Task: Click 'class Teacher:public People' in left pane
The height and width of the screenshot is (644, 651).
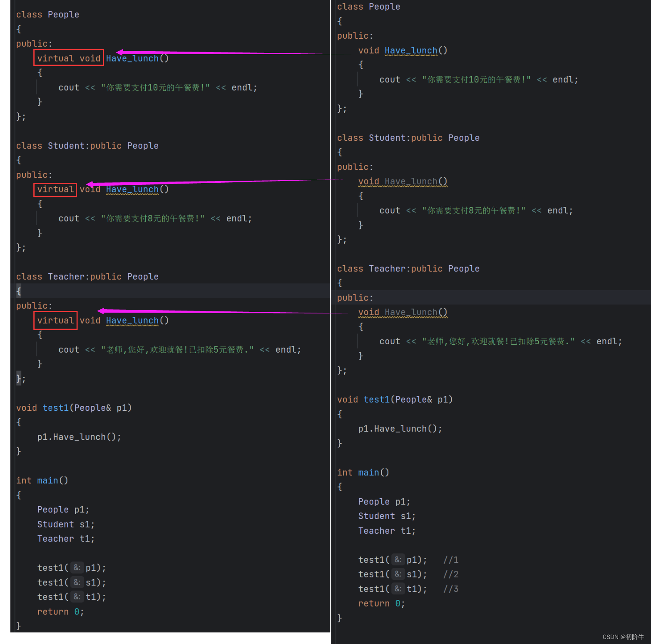Action: [x=87, y=277]
